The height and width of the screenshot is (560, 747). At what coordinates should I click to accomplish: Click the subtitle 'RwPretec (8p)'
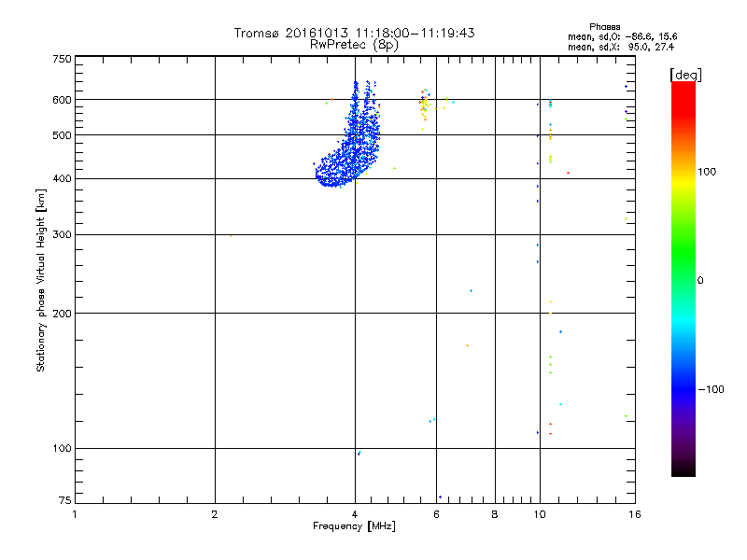[x=354, y=45]
